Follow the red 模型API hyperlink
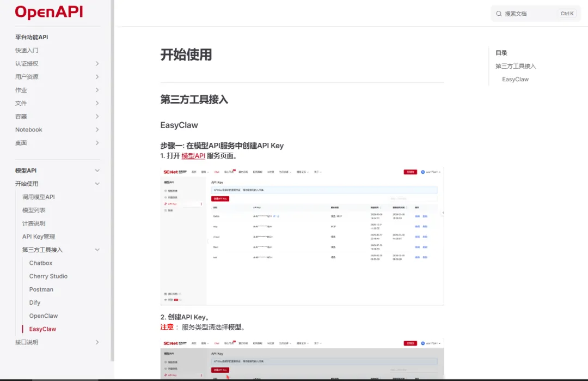The image size is (588, 381). coord(193,156)
